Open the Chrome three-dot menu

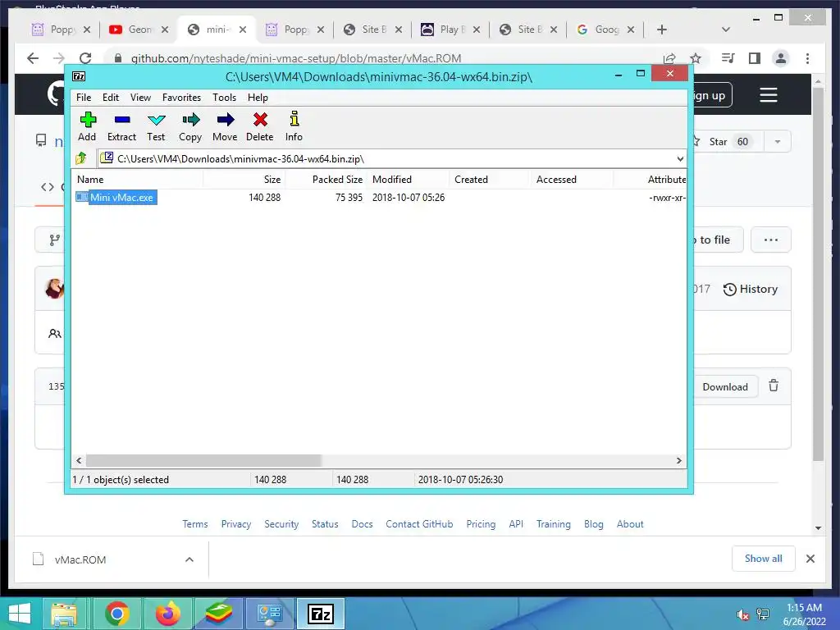pyautogui.click(x=807, y=58)
